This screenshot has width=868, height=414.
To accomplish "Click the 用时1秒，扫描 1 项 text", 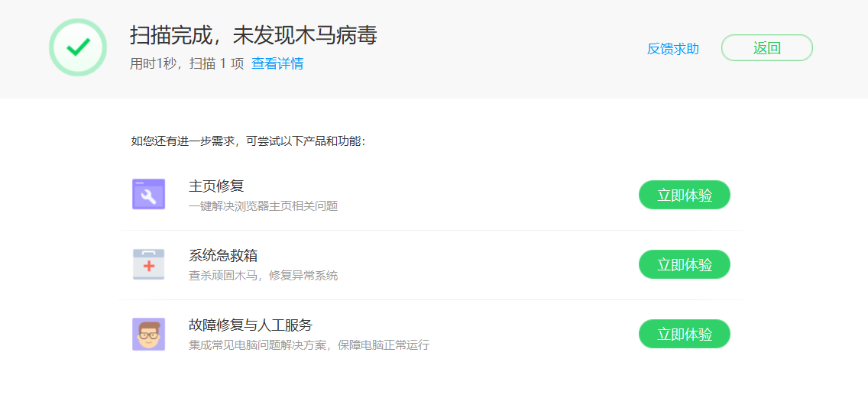I will point(186,63).
